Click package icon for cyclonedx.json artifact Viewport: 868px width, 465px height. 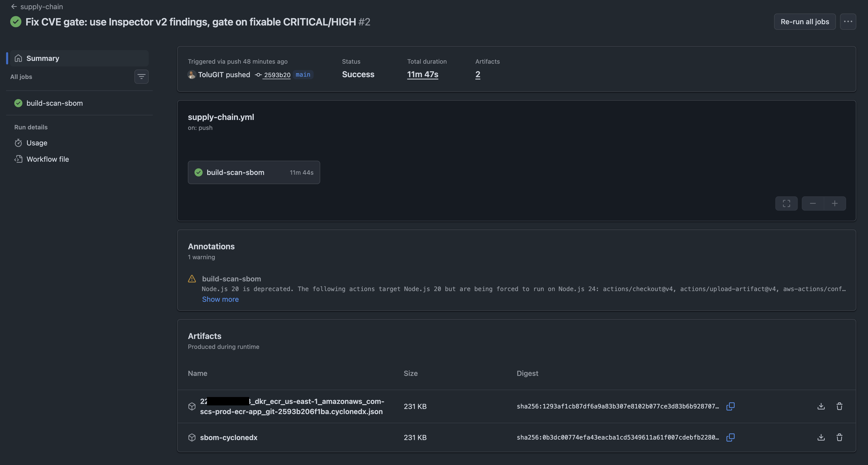(192, 406)
